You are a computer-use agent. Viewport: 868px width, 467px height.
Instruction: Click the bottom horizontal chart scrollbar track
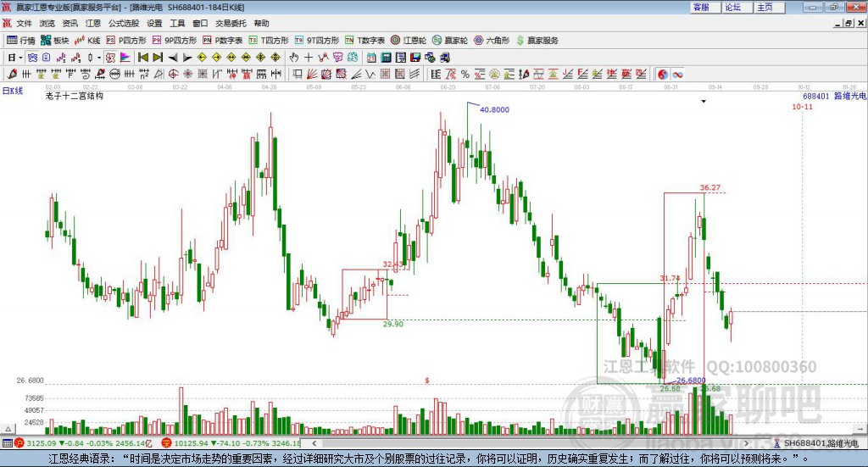tap(530, 443)
